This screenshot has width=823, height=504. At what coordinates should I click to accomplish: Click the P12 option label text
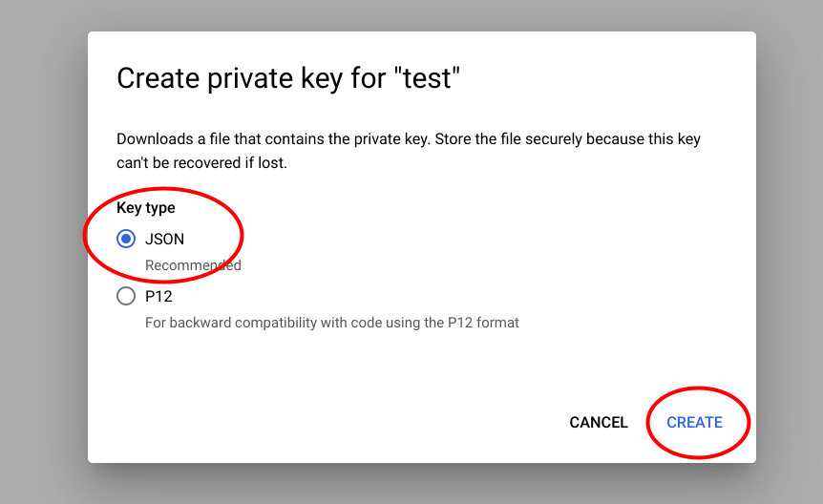click(x=158, y=297)
